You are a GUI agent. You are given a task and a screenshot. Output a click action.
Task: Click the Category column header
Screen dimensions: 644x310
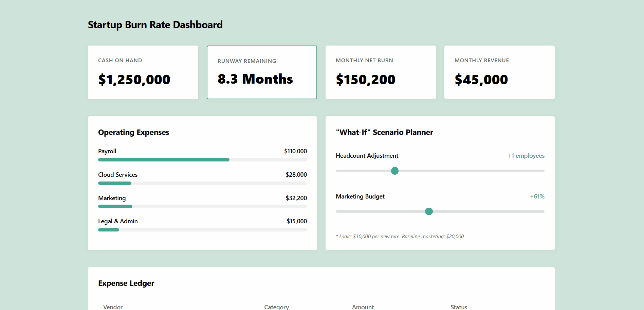pos(276,307)
